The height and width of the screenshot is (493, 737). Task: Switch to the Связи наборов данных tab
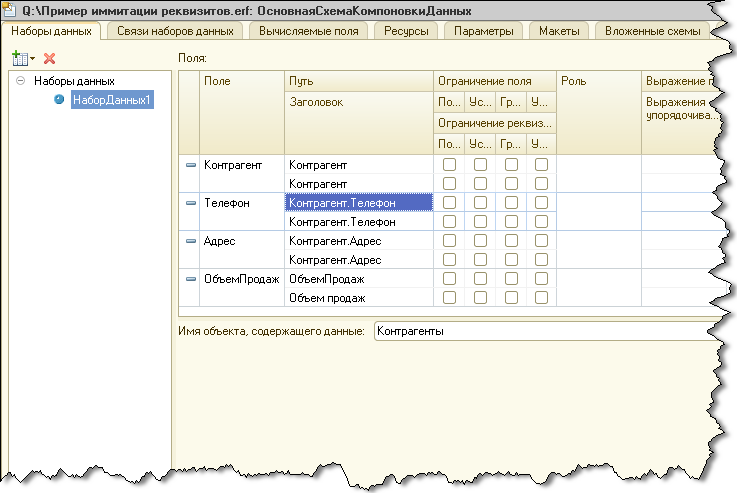click(175, 31)
